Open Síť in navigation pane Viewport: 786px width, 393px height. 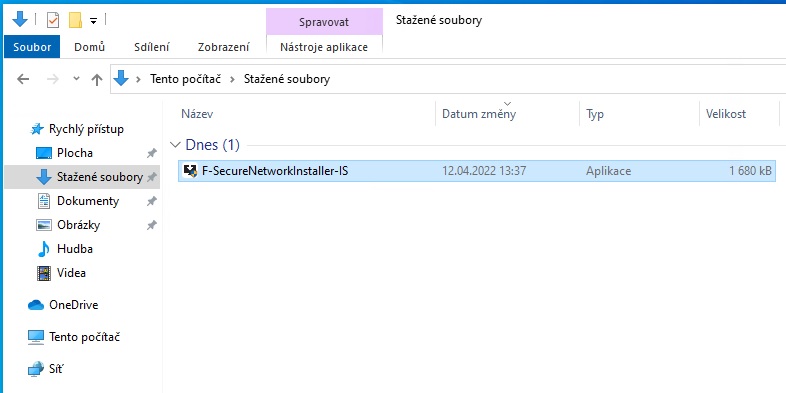(56, 369)
